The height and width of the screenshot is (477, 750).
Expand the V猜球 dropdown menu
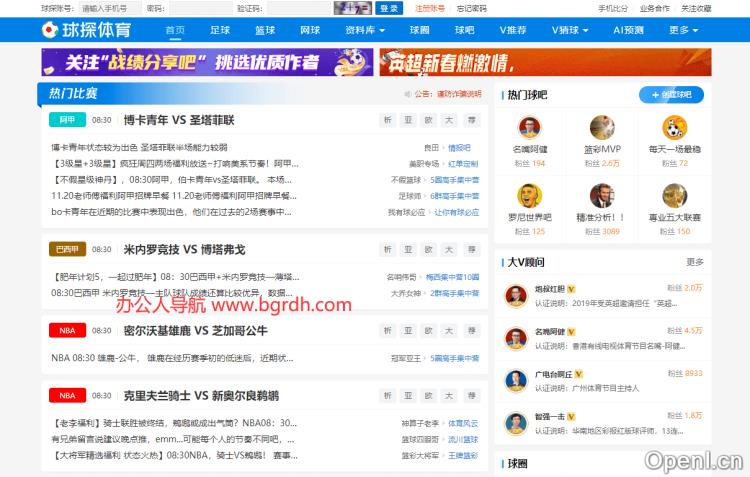point(570,30)
